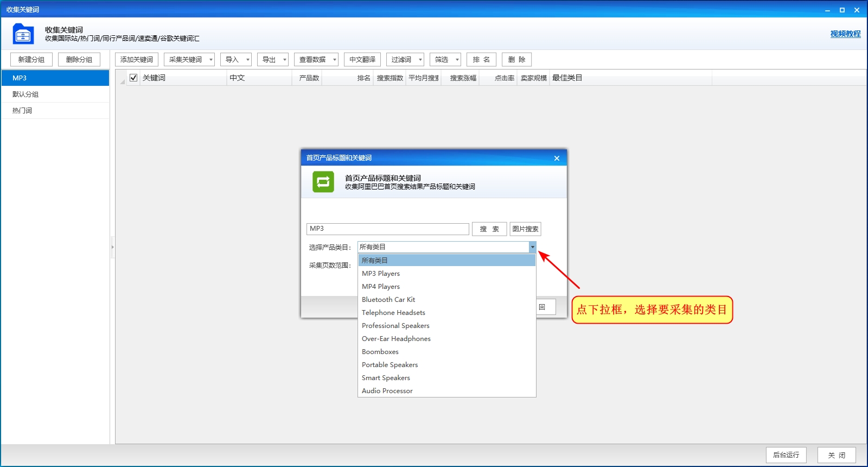Pick Telephone Headsets category
Image resolution: width=868 pixels, height=467 pixels.
click(x=447, y=313)
